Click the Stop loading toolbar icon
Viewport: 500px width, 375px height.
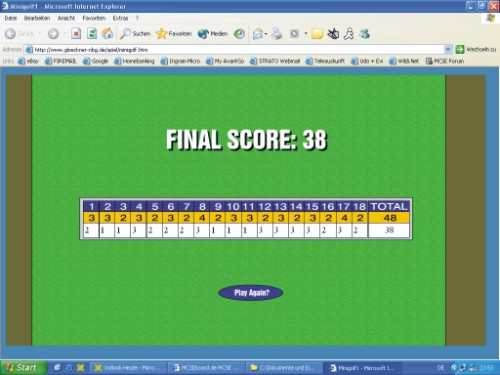click(x=76, y=34)
